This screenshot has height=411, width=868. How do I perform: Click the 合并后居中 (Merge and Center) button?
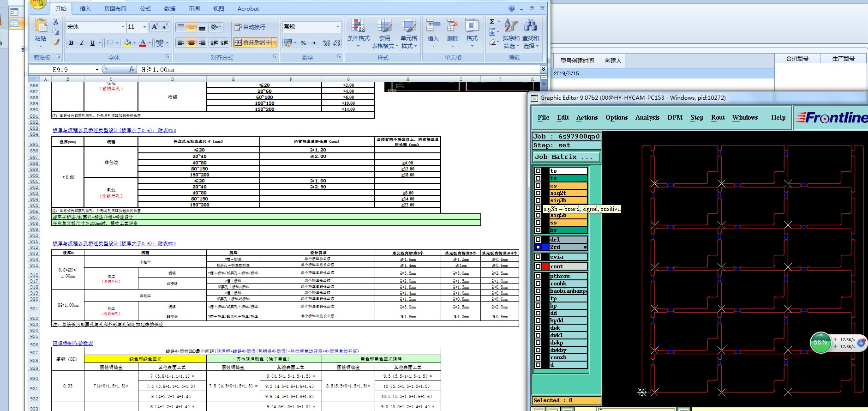253,42
